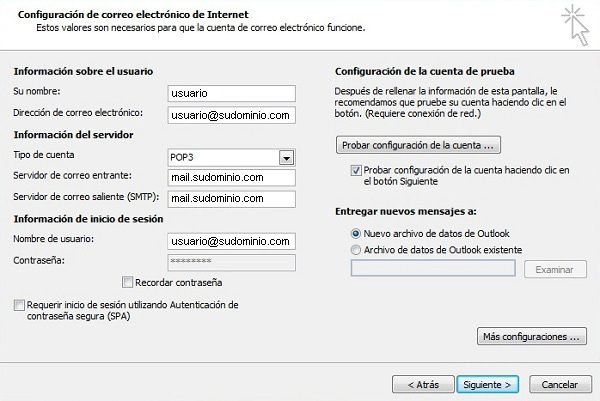Click the Dirección de correo electrónico field
Viewport: 600px width, 401px height.
(x=232, y=115)
